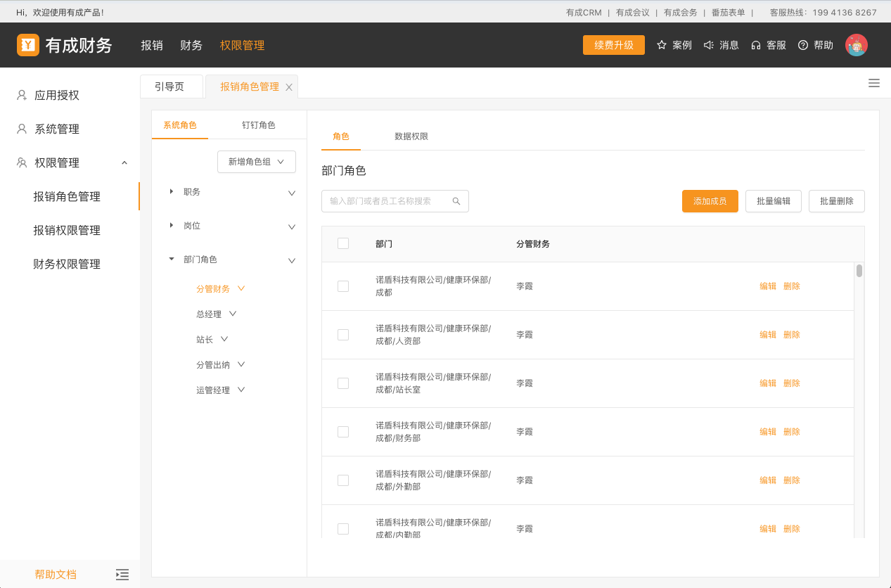Check the first 诺盾科技 row checkbox

[343, 286]
